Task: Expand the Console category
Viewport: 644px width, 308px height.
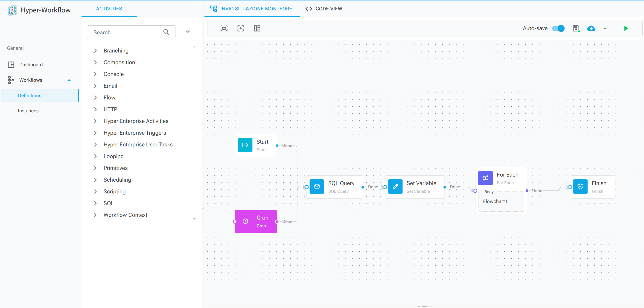Action: tap(95, 74)
